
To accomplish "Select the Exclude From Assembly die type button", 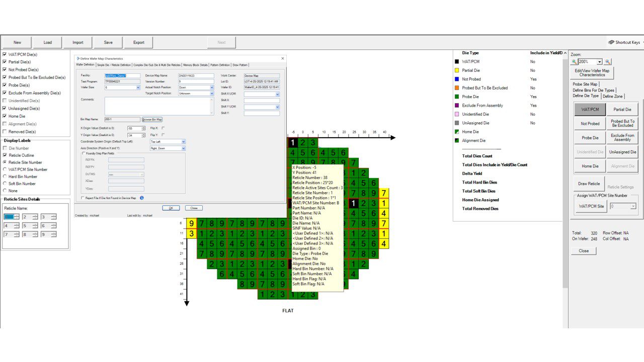I will tap(622, 137).
